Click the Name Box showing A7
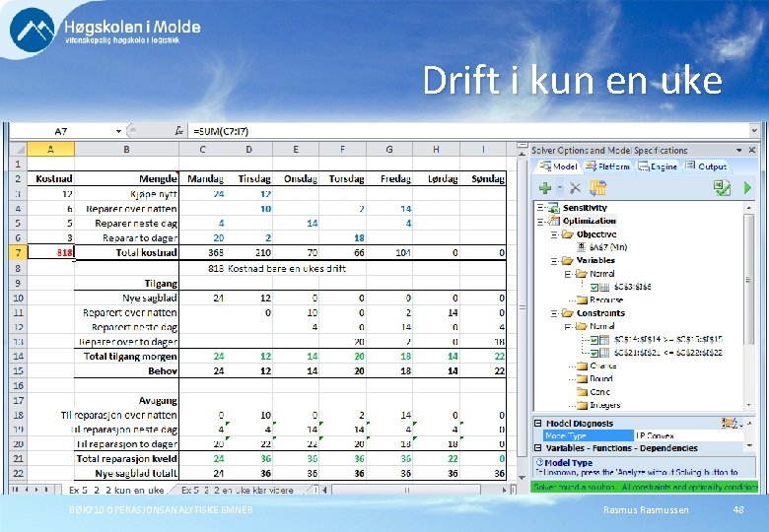This screenshot has width=769, height=532. (x=61, y=131)
